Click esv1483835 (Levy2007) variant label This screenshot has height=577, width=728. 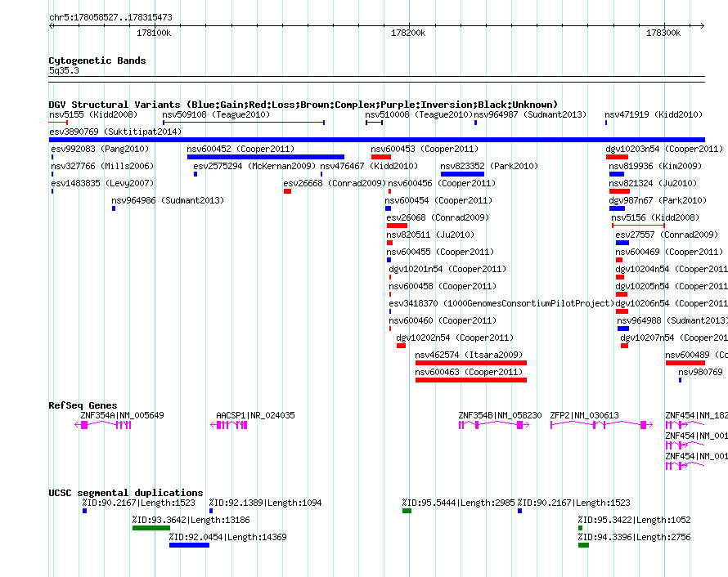pos(102,183)
